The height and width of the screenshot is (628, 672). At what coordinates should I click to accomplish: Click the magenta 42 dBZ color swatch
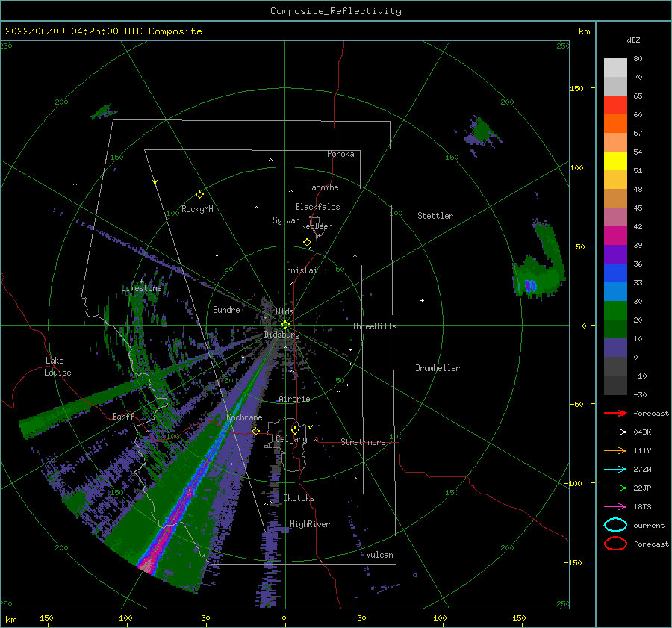point(615,236)
